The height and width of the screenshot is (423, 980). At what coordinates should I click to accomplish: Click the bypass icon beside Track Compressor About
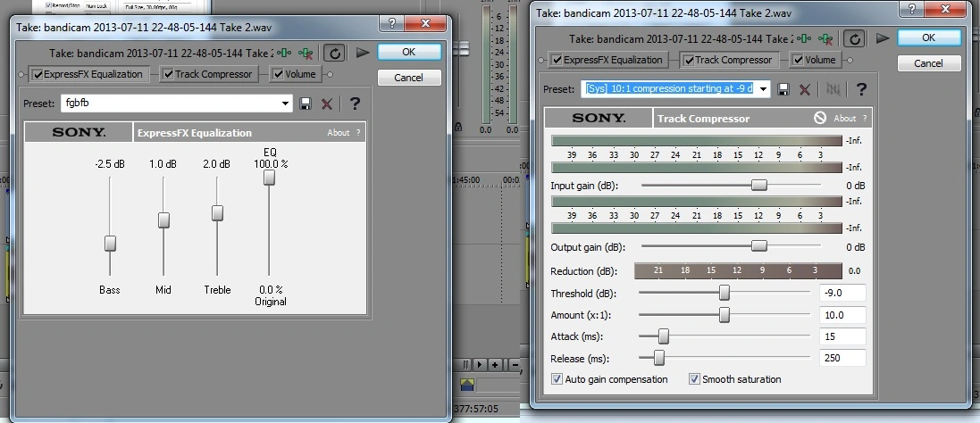click(819, 118)
